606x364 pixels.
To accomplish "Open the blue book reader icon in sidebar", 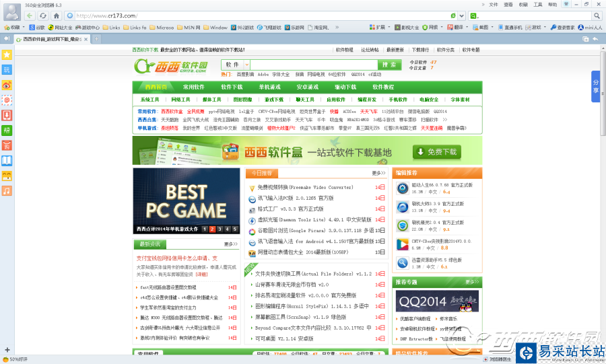I will pos(7,161).
